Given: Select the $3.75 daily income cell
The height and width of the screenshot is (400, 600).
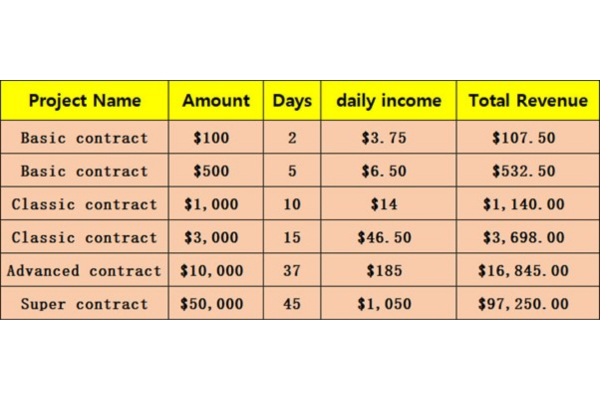Looking at the screenshot, I should point(389,137).
